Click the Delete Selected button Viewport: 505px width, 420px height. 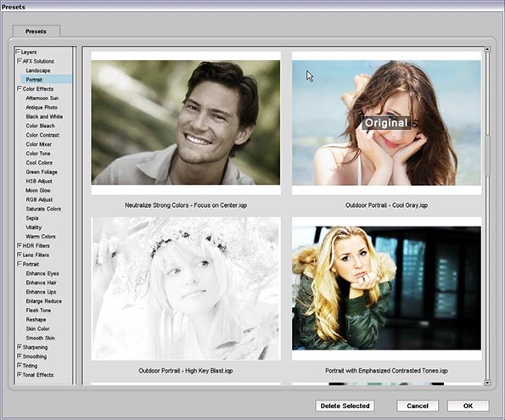click(x=345, y=406)
